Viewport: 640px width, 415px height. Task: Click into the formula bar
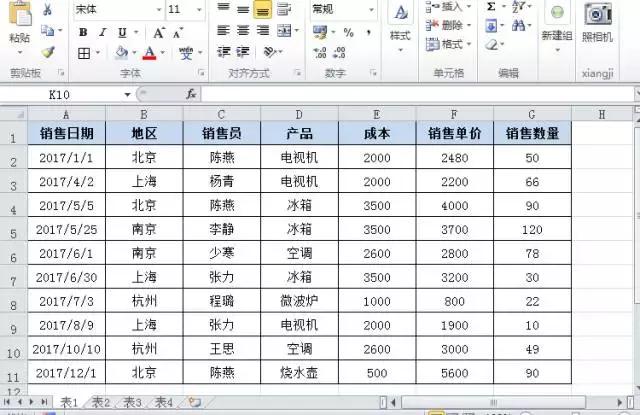click(x=416, y=94)
